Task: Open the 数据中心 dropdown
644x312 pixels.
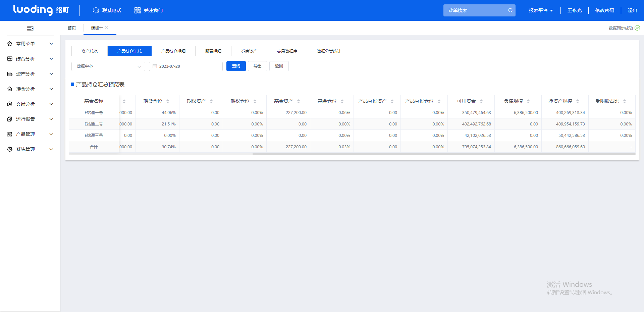Action: click(x=108, y=66)
